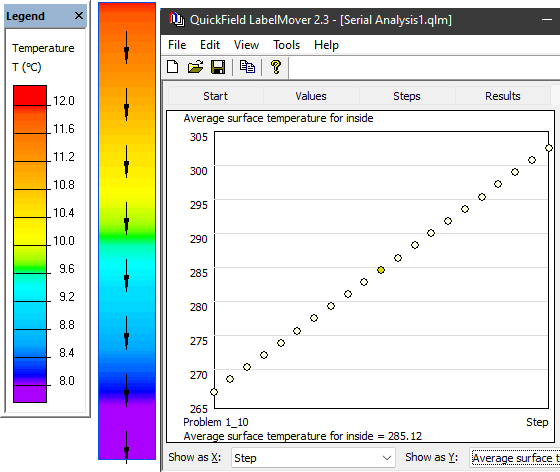Open a file with the folder icon
This screenshot has width=560, height=472.
(195, 67)
